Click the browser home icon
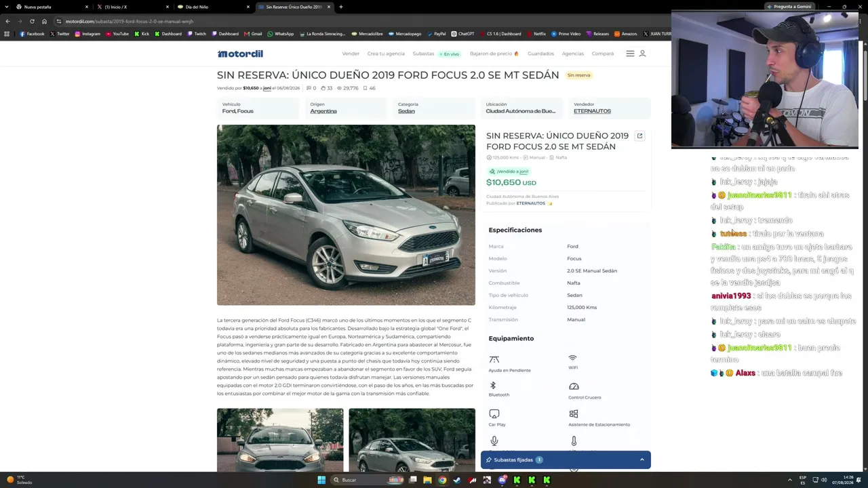Image resolution: width=868 pixels, height=488 pixels. (44, 21)
